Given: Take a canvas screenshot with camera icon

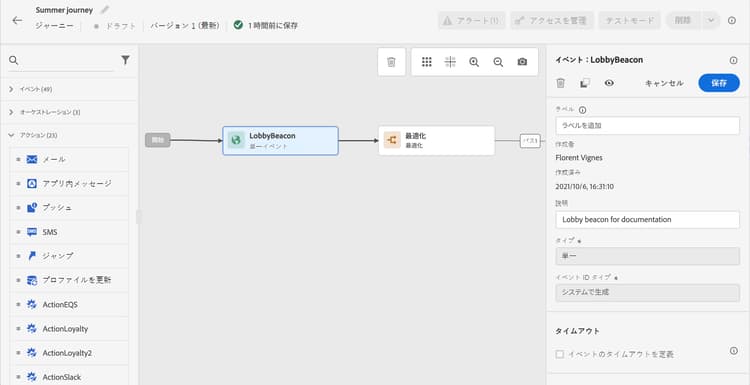Looking at the screenshot, I should (522, 62).
